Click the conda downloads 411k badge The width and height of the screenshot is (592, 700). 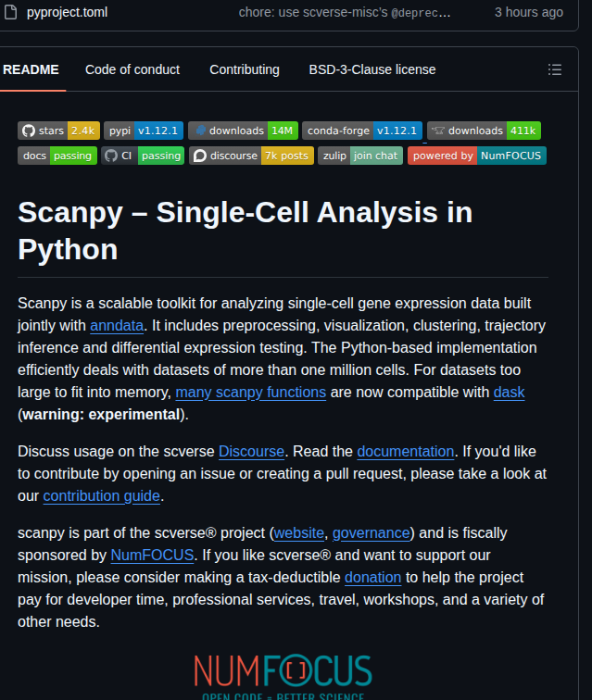coord(484,131)
